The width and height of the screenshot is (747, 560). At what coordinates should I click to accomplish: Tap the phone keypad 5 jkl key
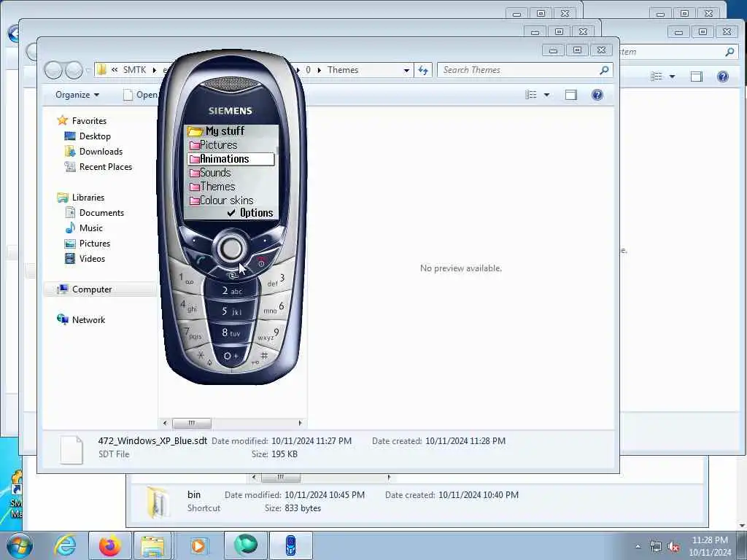[x=231, y=312]
